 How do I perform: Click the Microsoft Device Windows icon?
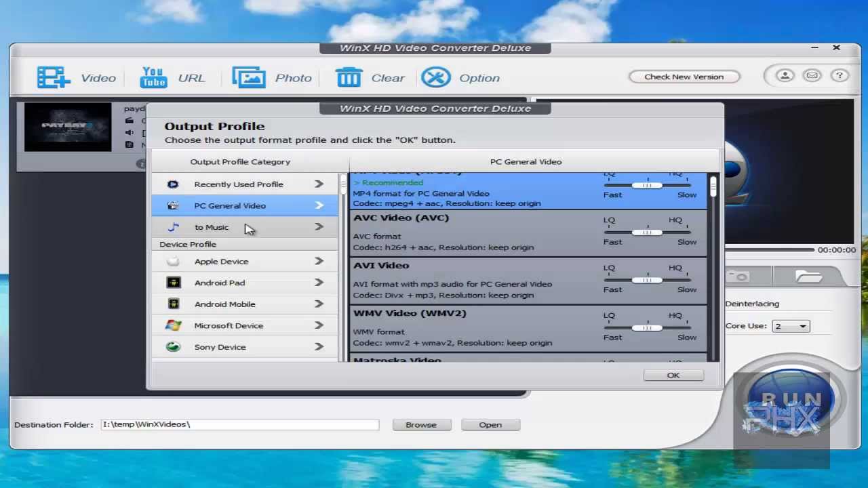tap(173, 325)
